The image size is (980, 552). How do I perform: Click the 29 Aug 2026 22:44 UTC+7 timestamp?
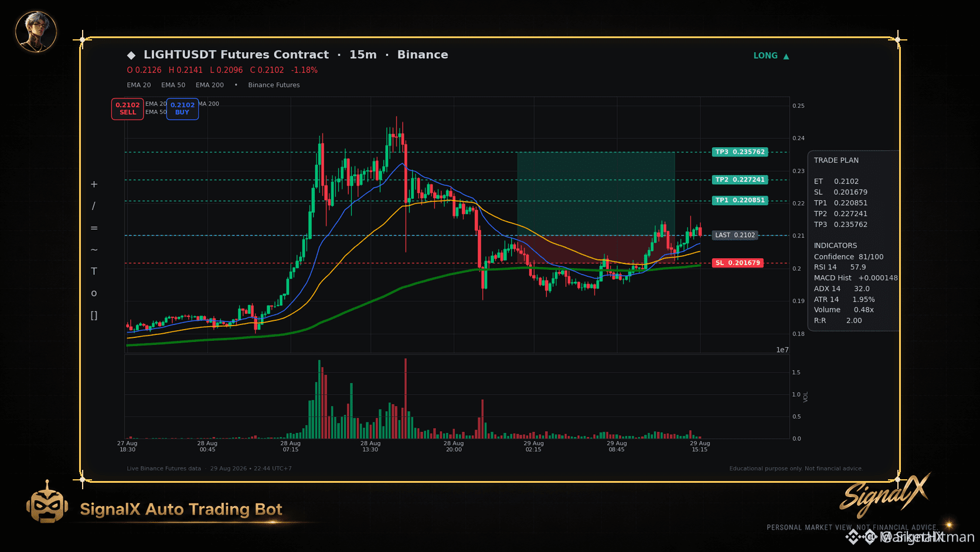(x=251, y=469)
